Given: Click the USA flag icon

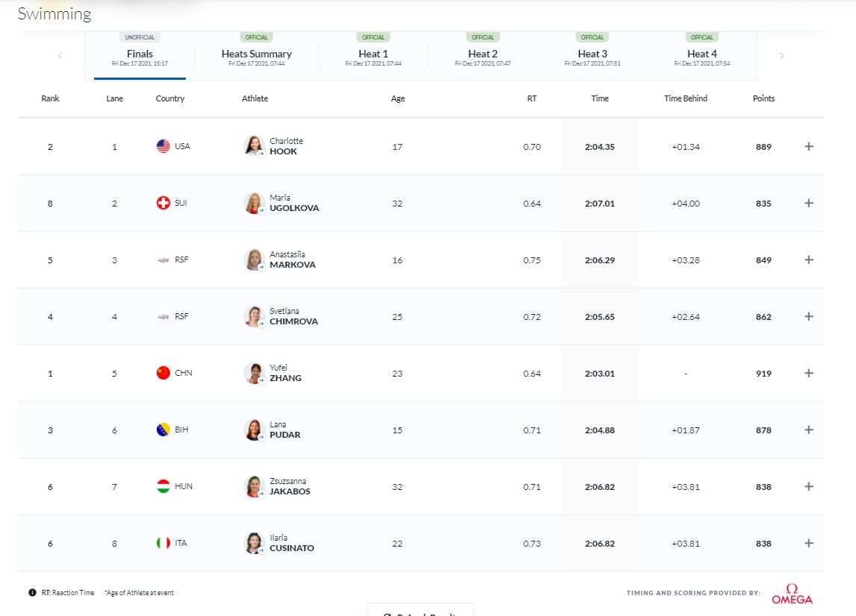Looking at the screenshot, I should coord(163,146).
